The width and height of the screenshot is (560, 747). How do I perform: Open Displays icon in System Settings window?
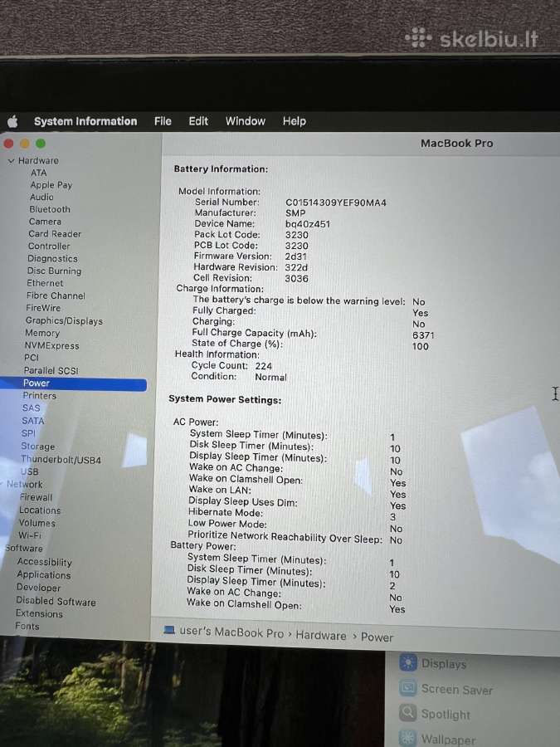pos(407,662)
